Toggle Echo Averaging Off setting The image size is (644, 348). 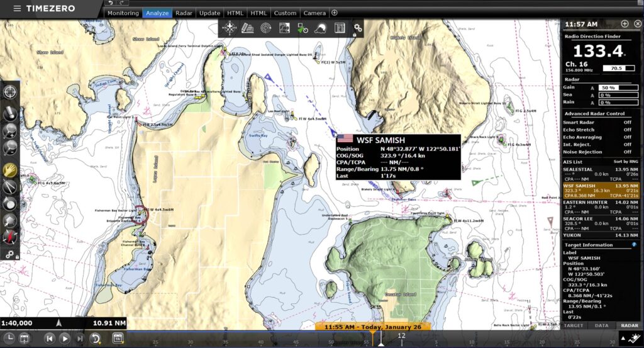pyautogui.click(x=627, y=137)
